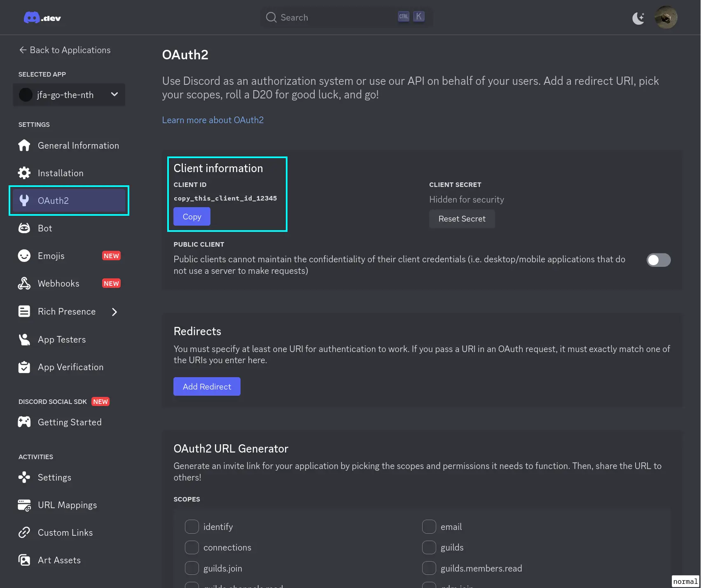The height and width of the screenshot is (588, 701).
Task: Click the Activities Settings icon
Action: pos(24,477)
